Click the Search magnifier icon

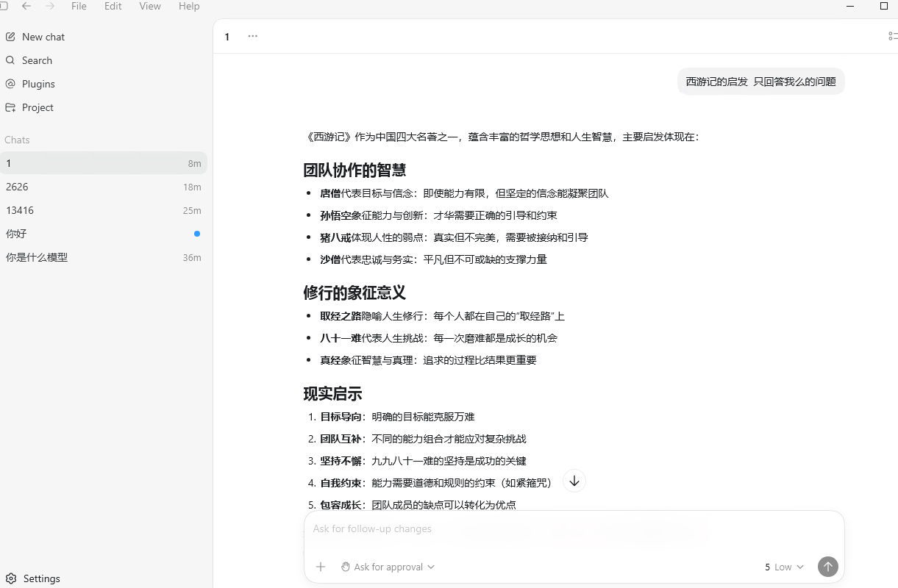point(10,60)
